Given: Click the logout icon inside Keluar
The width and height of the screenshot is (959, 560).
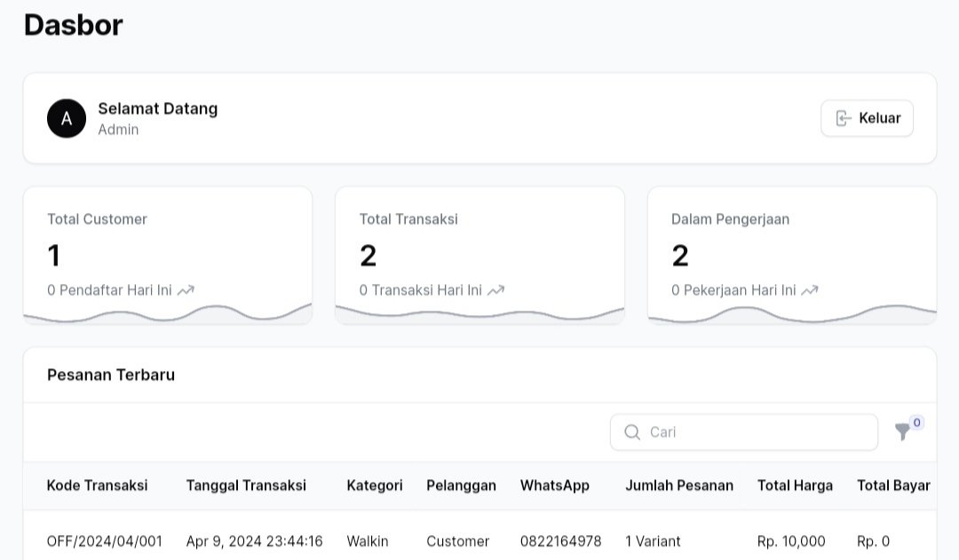Looking at the screenshot, I should 844,118.
